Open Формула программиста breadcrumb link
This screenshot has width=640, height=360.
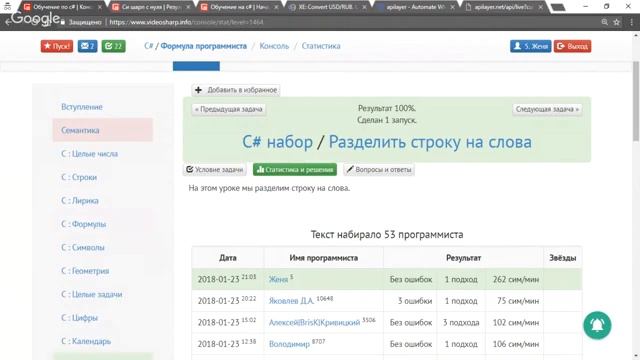203,46
